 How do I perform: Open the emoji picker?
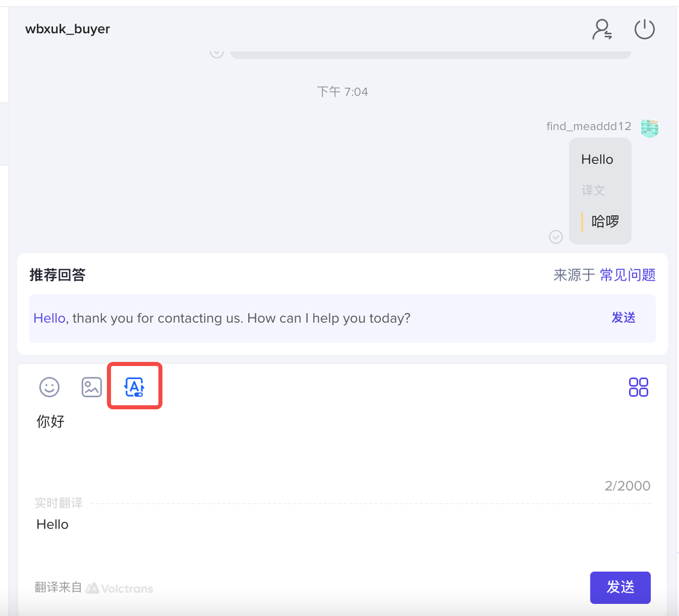pyautogui.click(x=49, y=387)
